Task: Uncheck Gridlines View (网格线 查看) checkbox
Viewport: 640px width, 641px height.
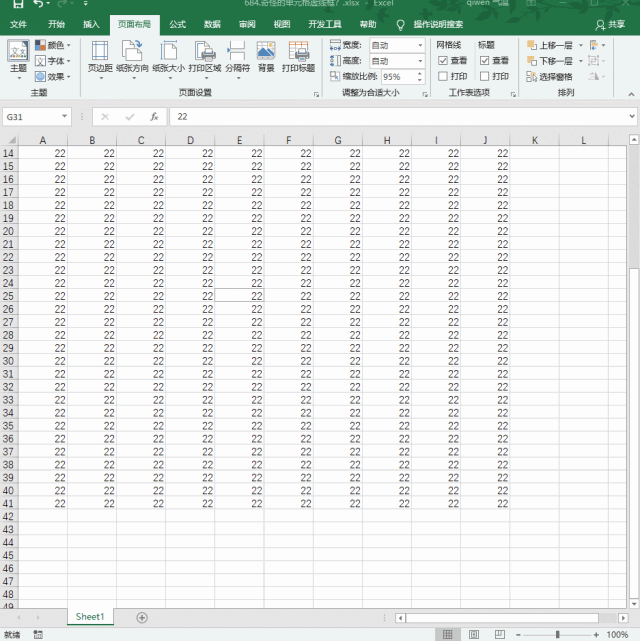Action: (x=443, y=61)
